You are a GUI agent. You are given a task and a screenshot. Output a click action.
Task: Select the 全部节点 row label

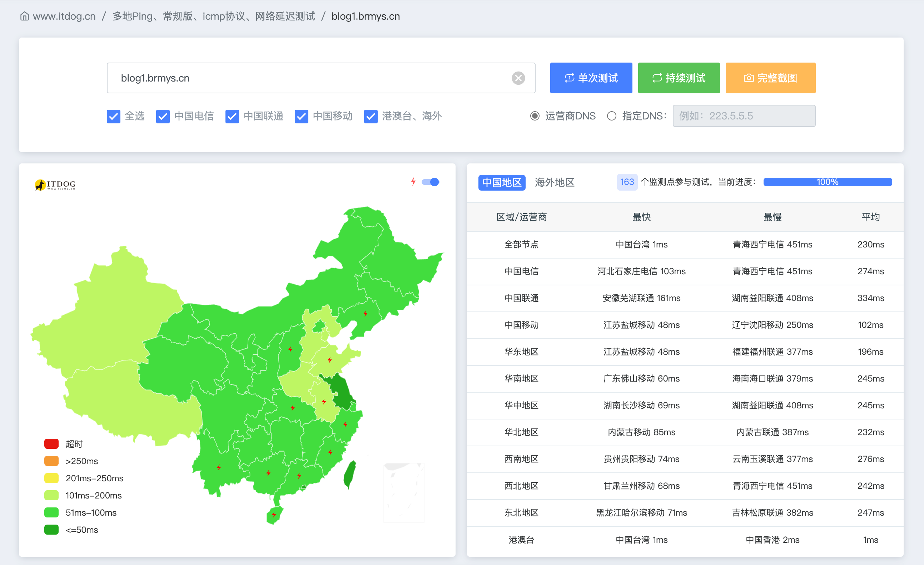coord(521,244)
